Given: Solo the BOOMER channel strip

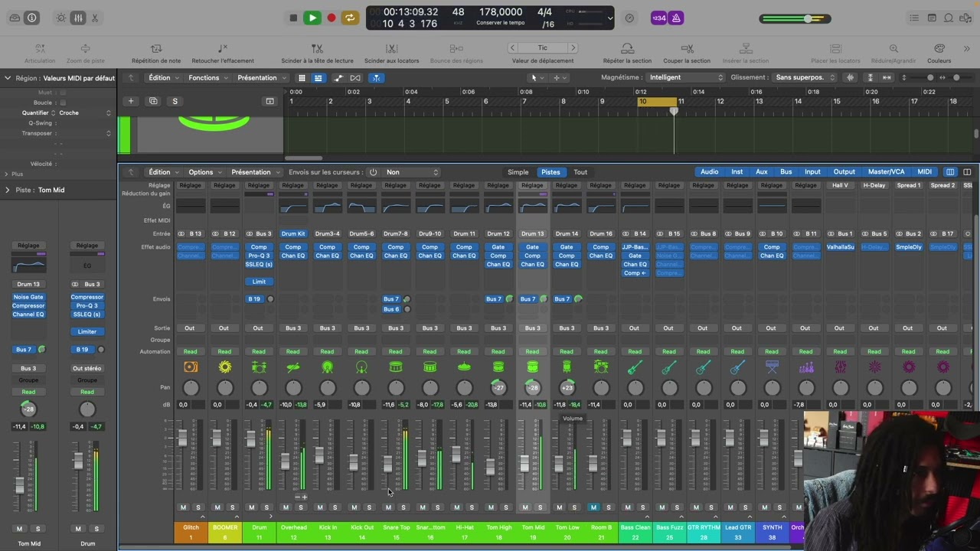Looking at the screenshot, I should pyautogui.click(x=232, y=507).
